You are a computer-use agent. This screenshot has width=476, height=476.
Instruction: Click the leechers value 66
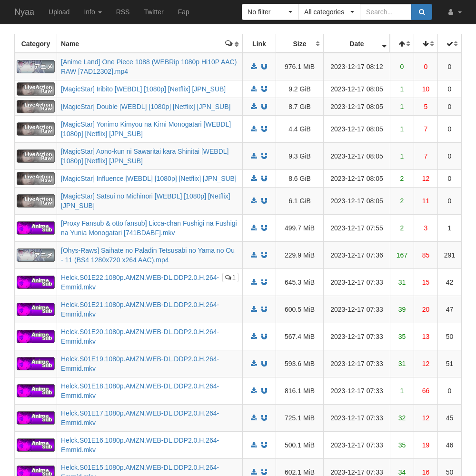coord(426,391)
